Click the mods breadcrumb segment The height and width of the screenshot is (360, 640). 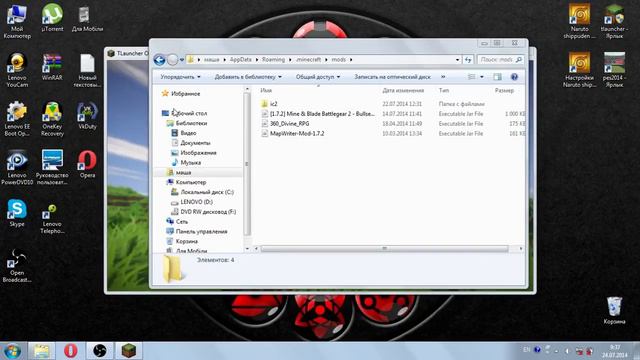tap(338, 60)
